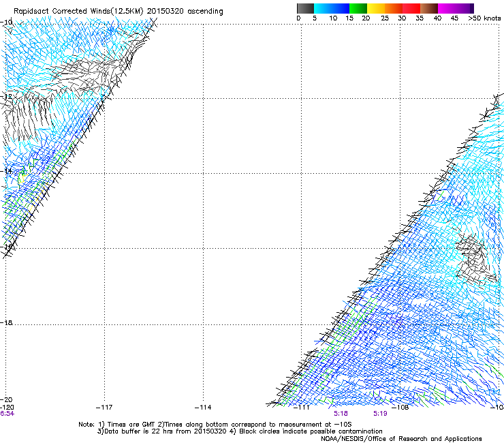The image size is (504, 443).
Task: Click the longitude label -114
Action: click(203, 408)
